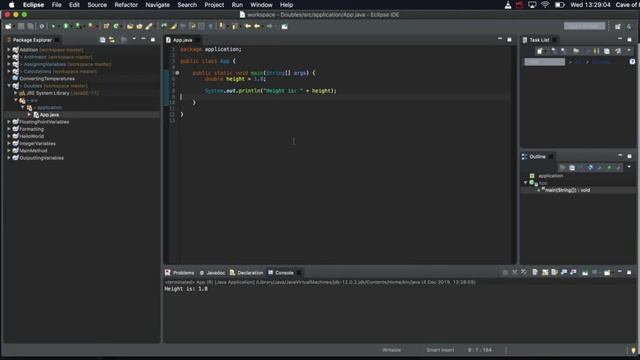Image resolution: width=640 pixels, height=360 pixels.
Task: Expand the Addition project
Action: 9,50
